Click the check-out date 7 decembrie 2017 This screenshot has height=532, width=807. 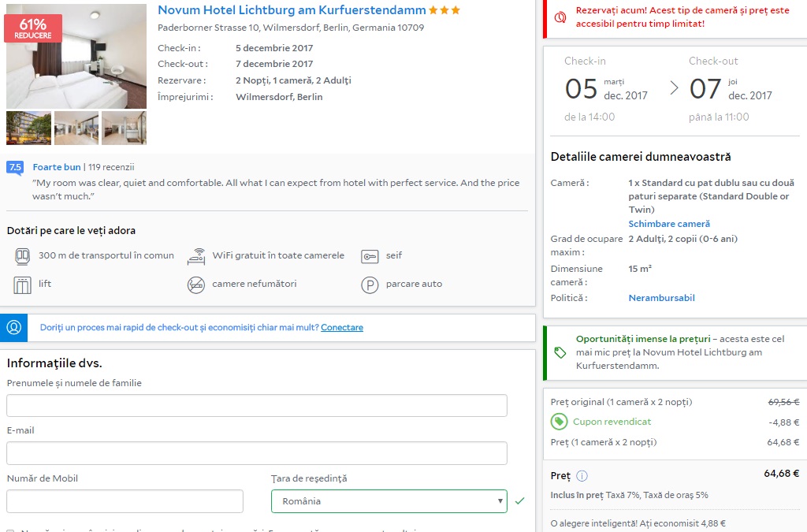(x=274, y=65)
